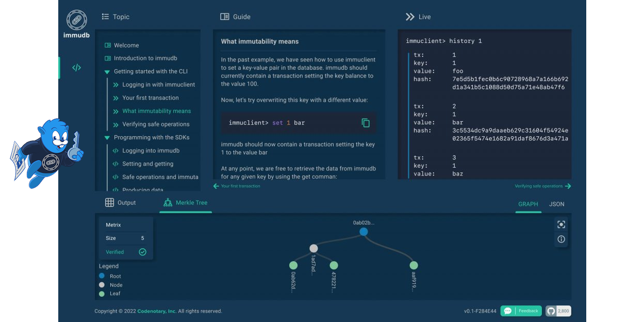Click the Root legend blue dot
The image size is (644, 322).
(102, 276)
